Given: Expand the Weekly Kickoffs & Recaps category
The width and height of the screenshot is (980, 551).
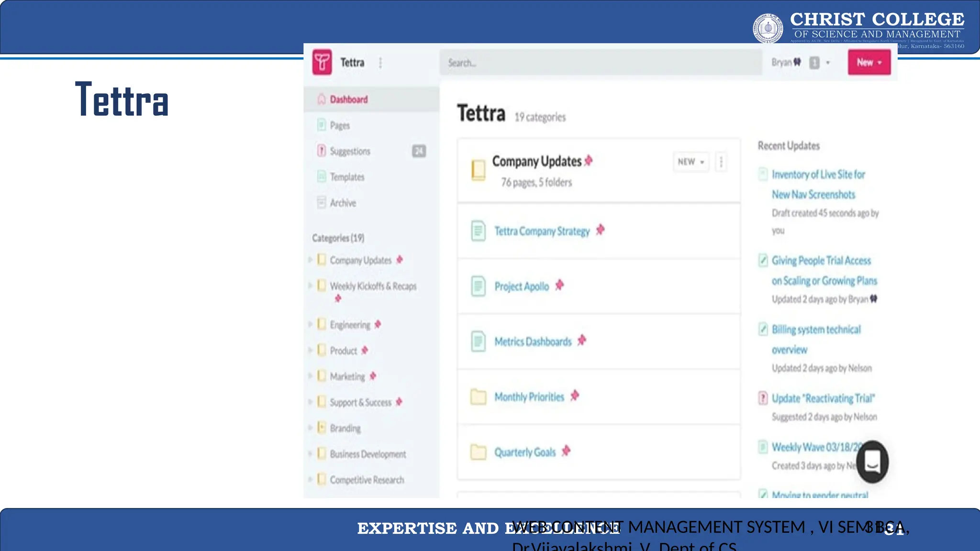Looking at the screenshot, I should 310,286.
